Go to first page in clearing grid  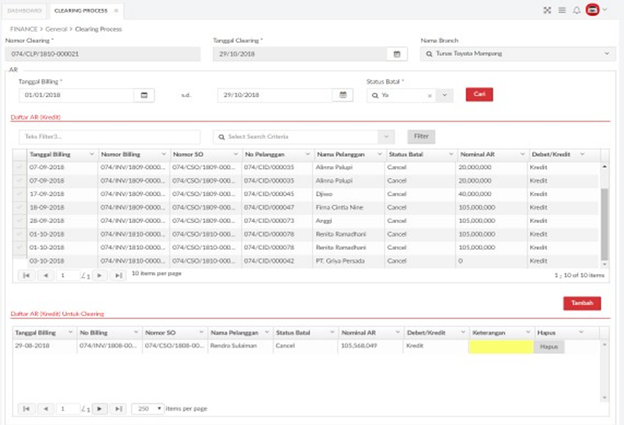click(26, 409)
